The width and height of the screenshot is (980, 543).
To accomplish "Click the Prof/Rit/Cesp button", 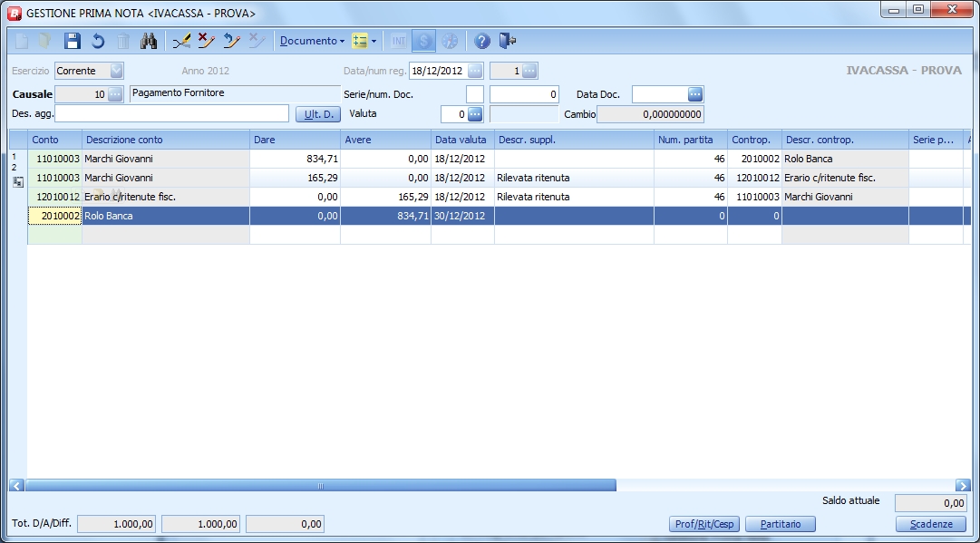I will [x=704, y=524].
